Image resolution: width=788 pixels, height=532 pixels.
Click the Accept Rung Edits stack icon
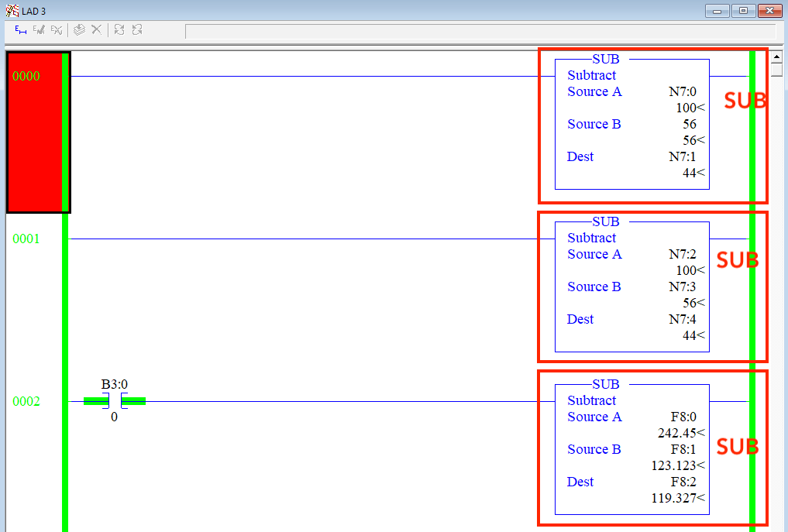tap(78, 29)
